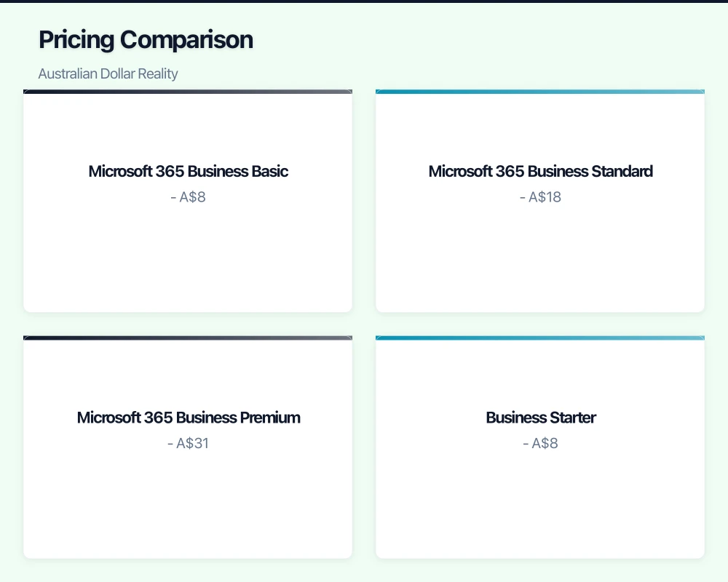
Task: Click the Pricing Comparison heading
Action: pyautogui.click(x=146, y=40)
